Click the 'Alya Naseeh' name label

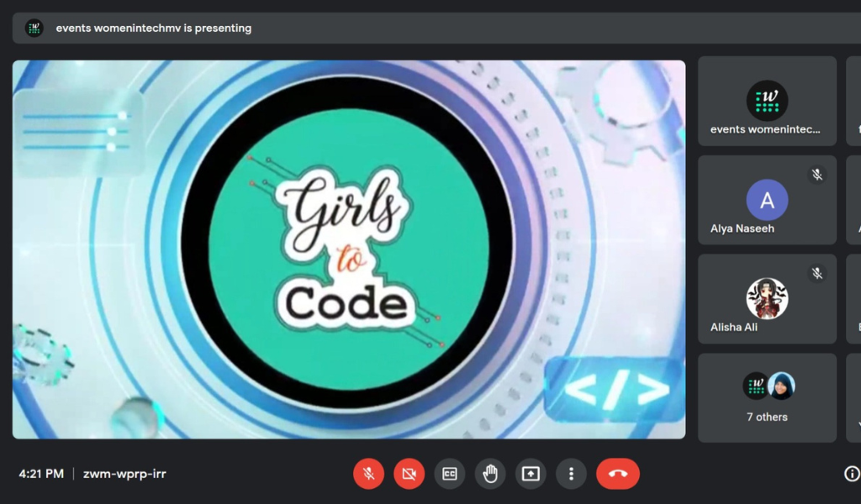point(742,228)
